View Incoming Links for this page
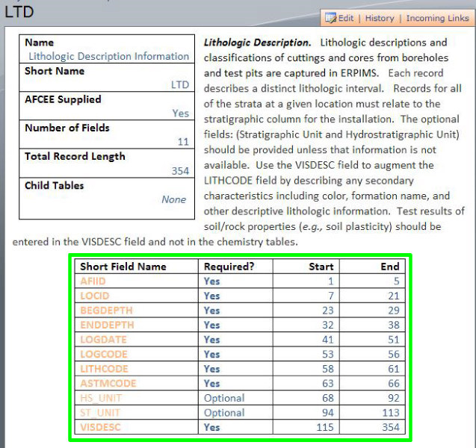This screenshot has width=476, height=448. pos(437,18)
